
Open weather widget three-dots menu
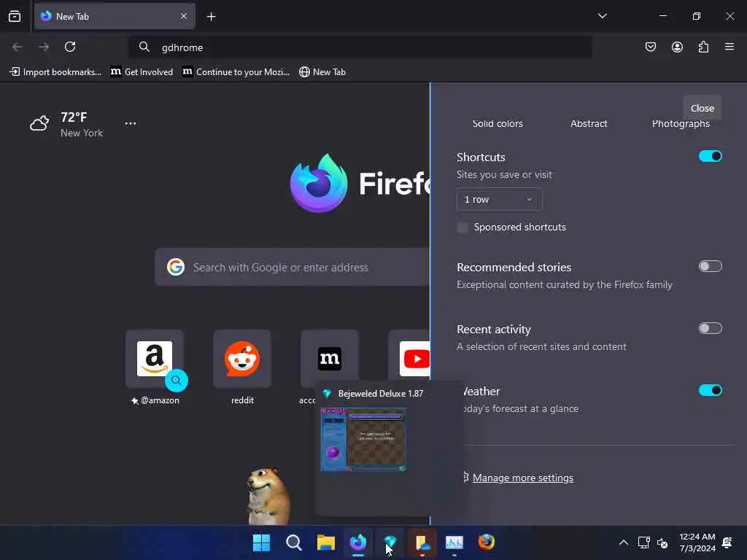coord(131,123)
